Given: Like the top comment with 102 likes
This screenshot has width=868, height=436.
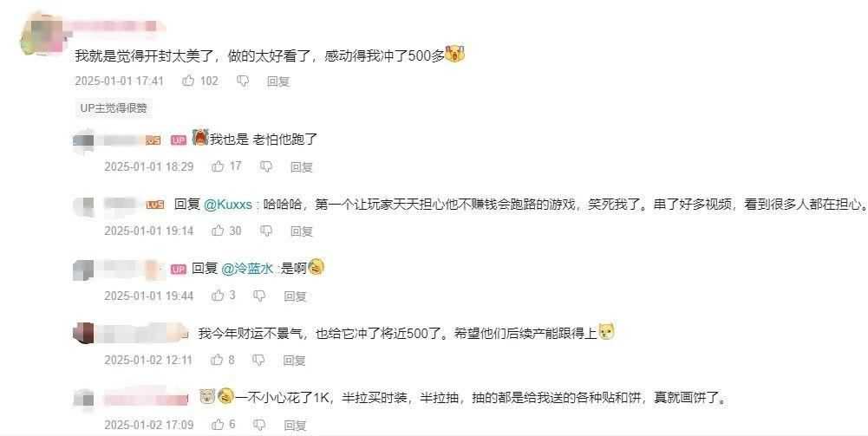Looking at the screenshot, I should pos(188,81).
